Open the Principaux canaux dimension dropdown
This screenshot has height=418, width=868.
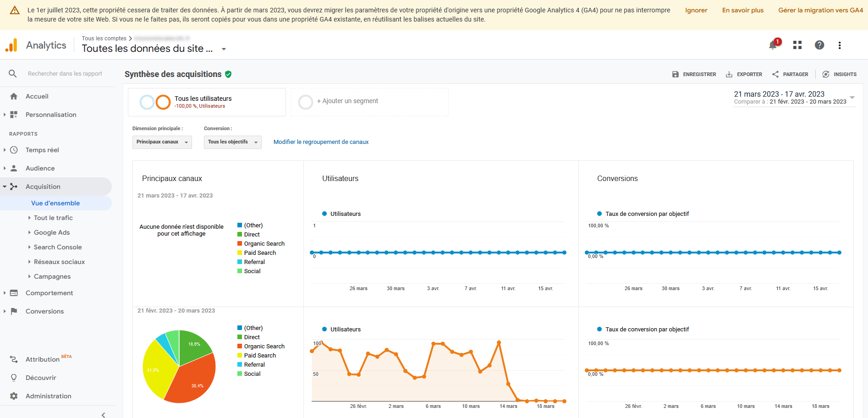pyautogui.click(x=162, y=142)
